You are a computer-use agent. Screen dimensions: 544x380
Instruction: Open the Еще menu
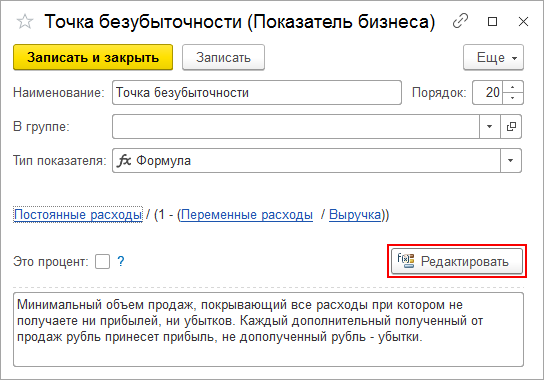(x=493, y=58)
